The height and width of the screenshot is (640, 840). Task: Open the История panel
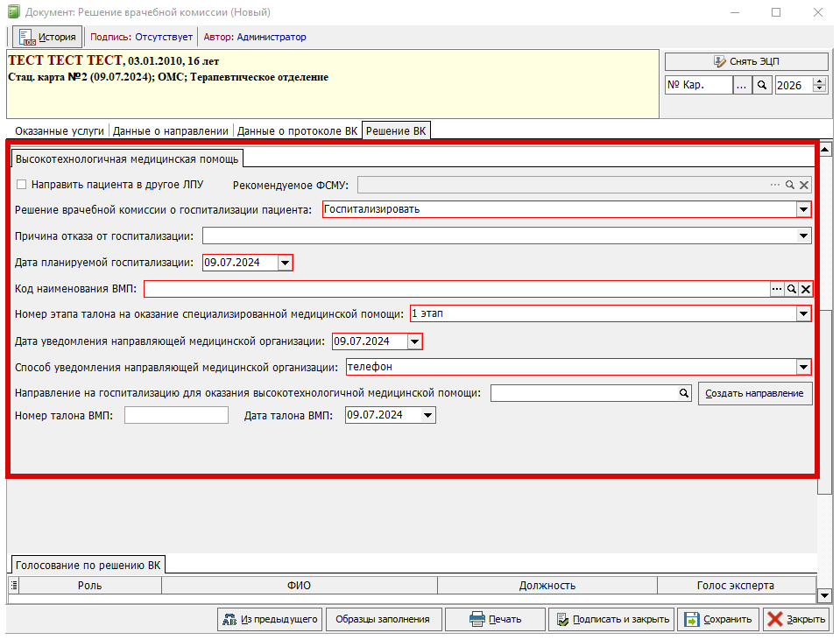[x=48, y=37]
